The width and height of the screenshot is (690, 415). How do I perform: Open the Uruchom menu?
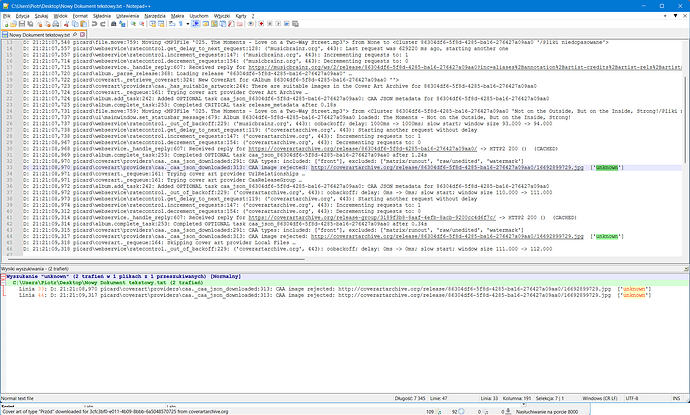[199, 16]
